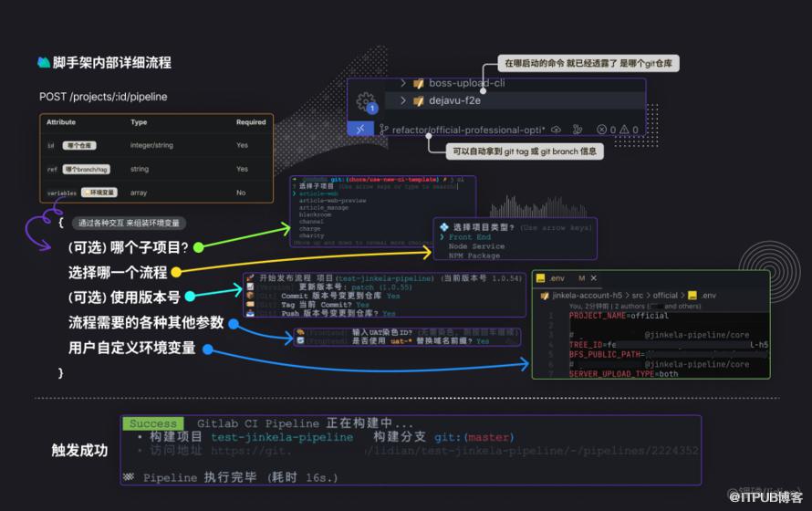Click the cloud publish changes icon
812x511 pixels.
coord(556,130)
